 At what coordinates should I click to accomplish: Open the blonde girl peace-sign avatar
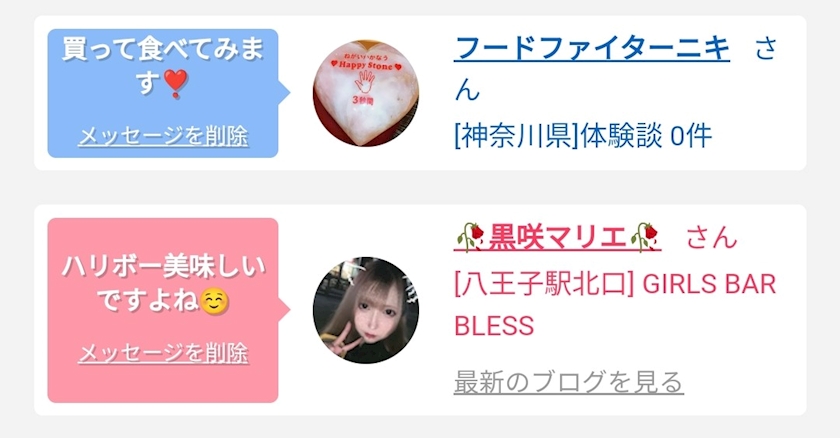point(366,310)
